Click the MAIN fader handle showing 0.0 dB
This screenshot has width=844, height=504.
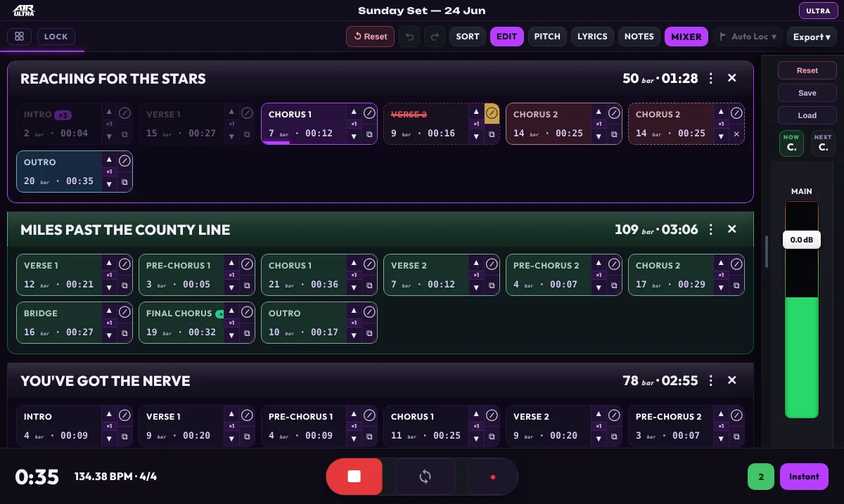[802, 240]
